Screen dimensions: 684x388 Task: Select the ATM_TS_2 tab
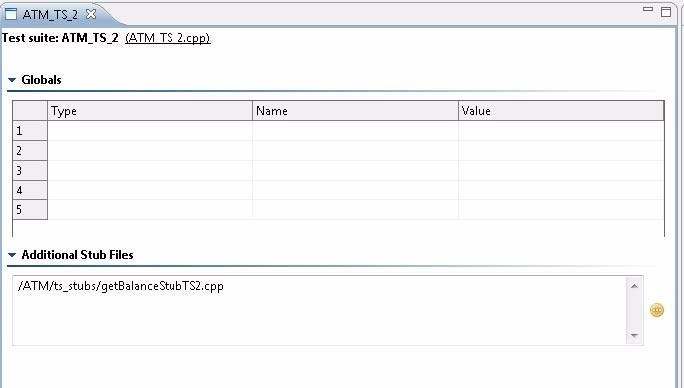(50, 14)
